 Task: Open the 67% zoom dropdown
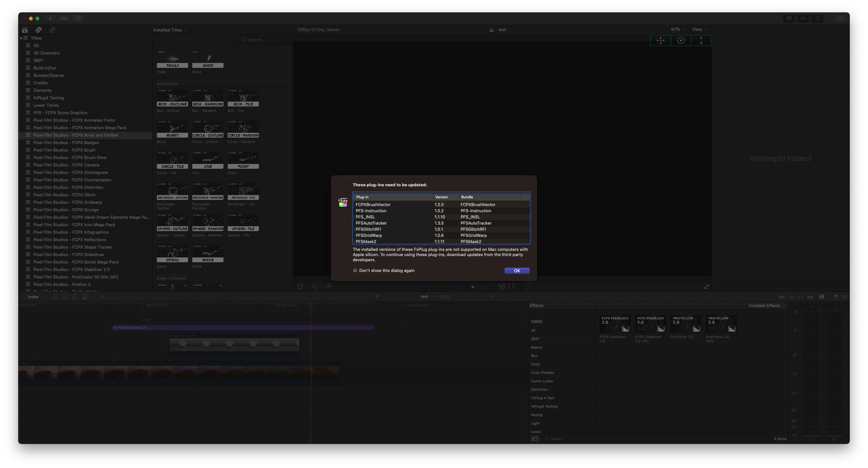click(x=678, y=30)
